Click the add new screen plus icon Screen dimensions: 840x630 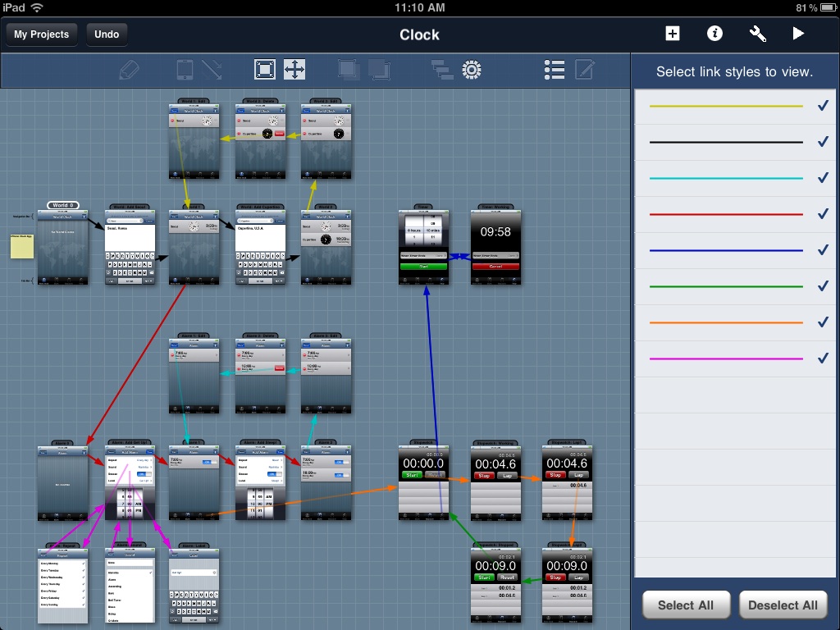[673, 34]
